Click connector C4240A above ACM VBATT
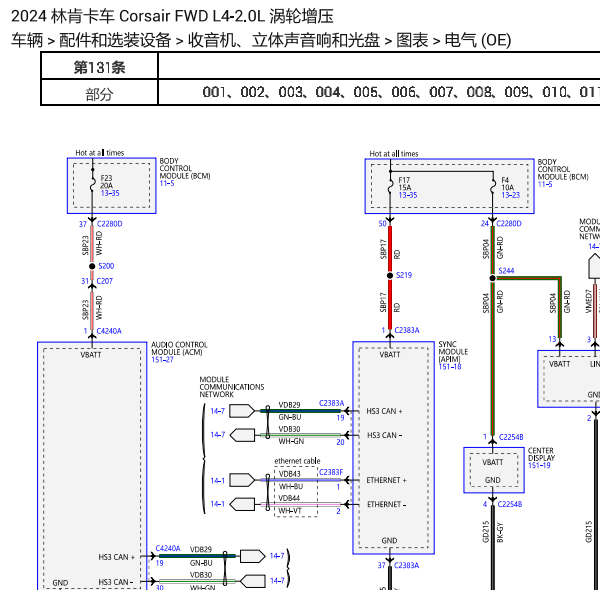 click(109, 331)
